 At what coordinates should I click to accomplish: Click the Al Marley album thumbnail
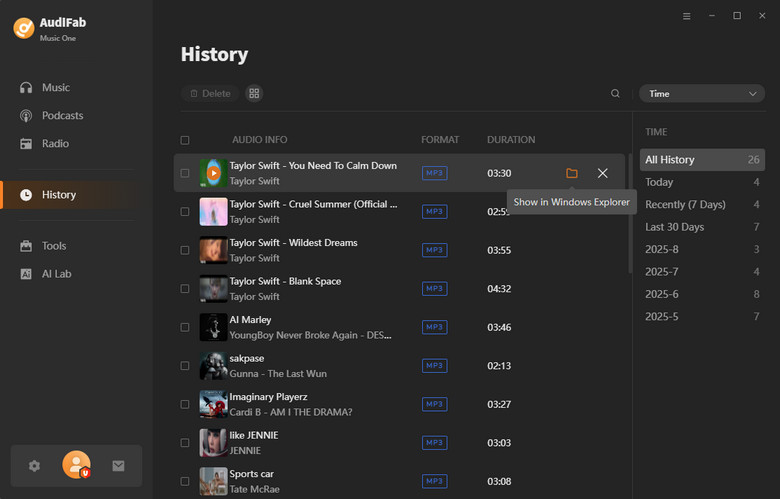click(213, 327)
